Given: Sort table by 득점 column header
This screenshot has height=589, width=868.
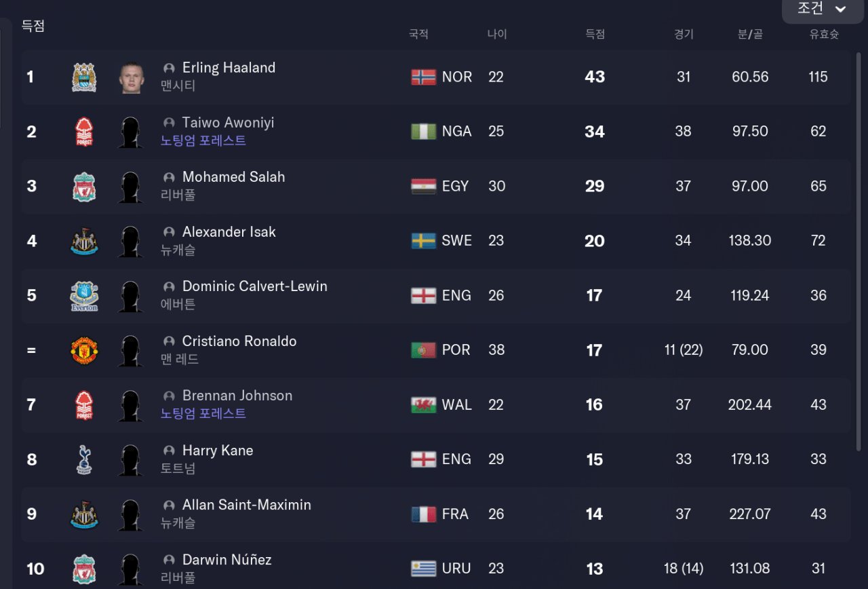Looking at the screenshot, I should [x=595, y=34].
